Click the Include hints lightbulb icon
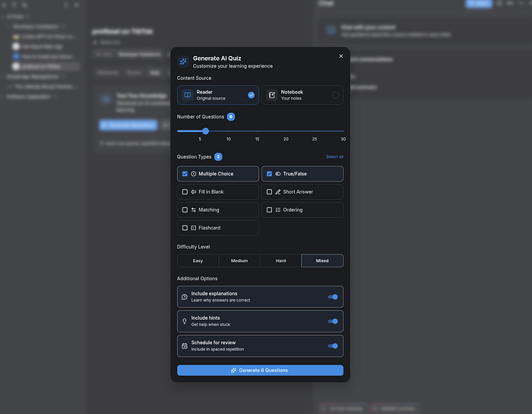 [185, 321]
